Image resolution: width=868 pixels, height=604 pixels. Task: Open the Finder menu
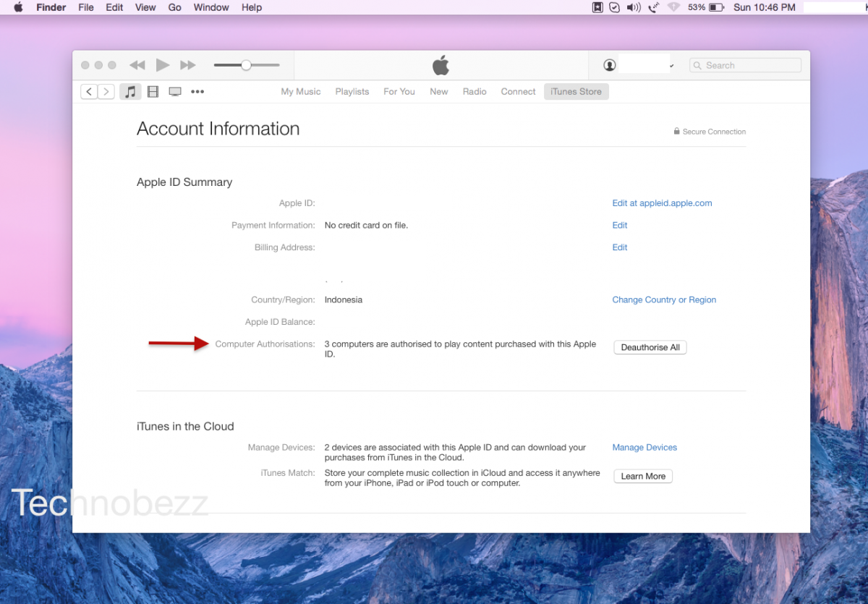coord(51,7)
